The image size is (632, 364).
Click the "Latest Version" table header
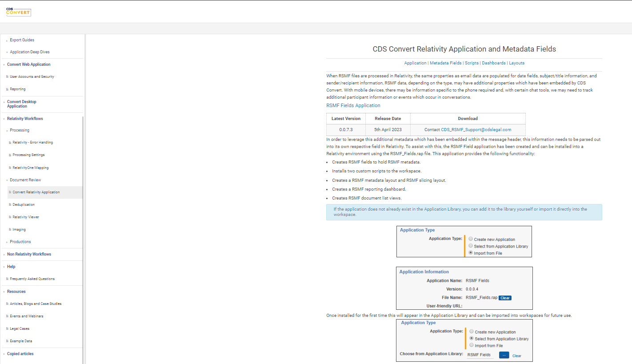pos(346,119)
